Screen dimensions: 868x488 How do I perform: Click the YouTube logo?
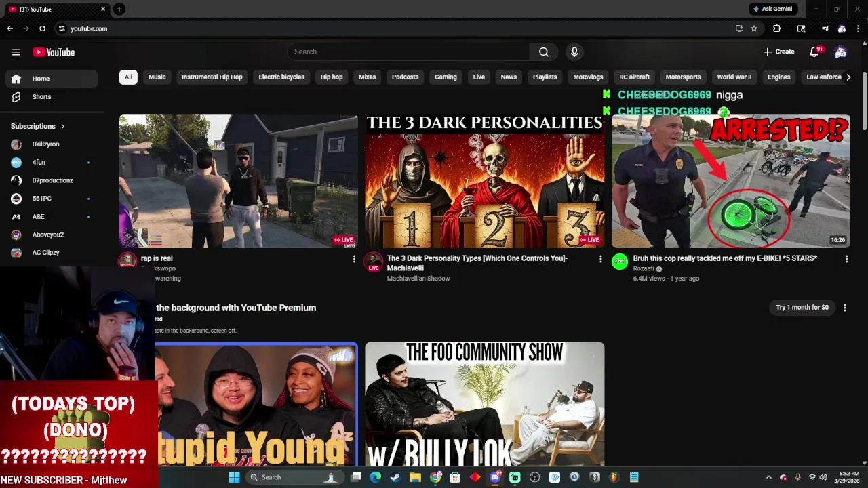(54, 52)
